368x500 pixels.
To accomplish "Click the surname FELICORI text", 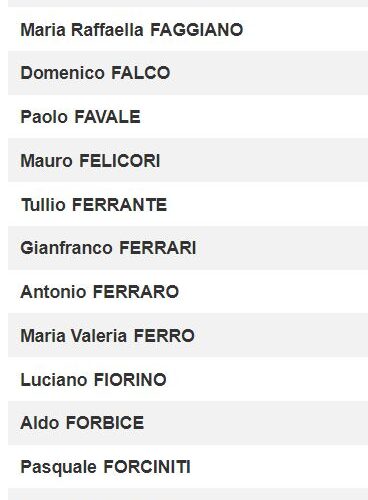I will pos(120,161).
